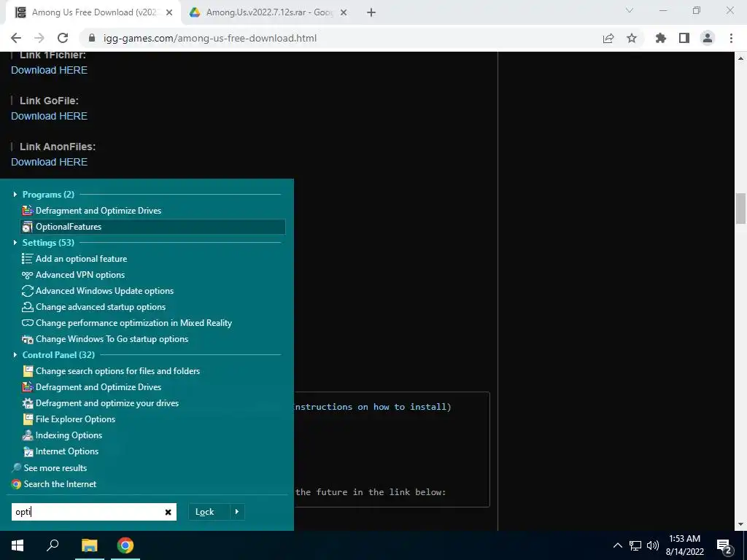This screenshot has width=747, height=560.
Task: Open Add an optional feature setting
Action: 75,259
